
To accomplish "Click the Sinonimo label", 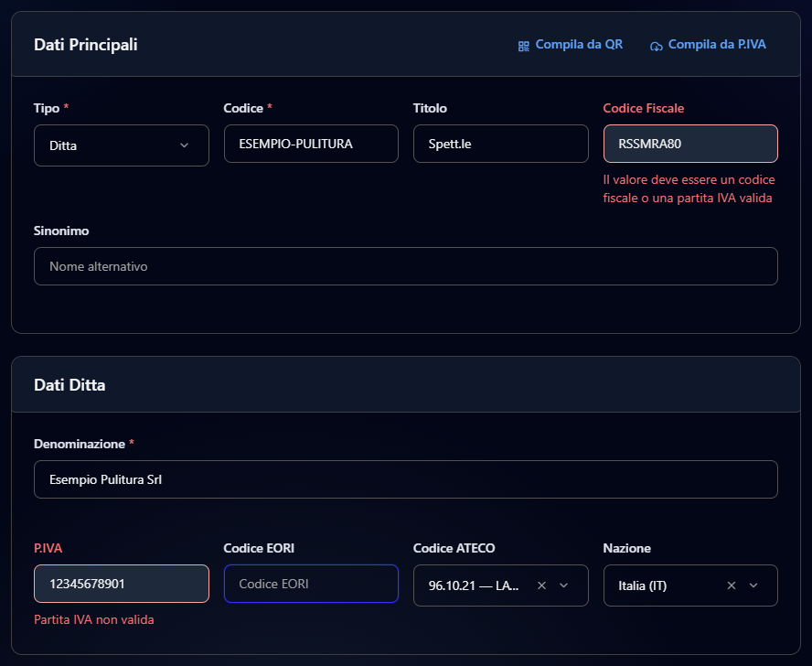I will (61, 231).
